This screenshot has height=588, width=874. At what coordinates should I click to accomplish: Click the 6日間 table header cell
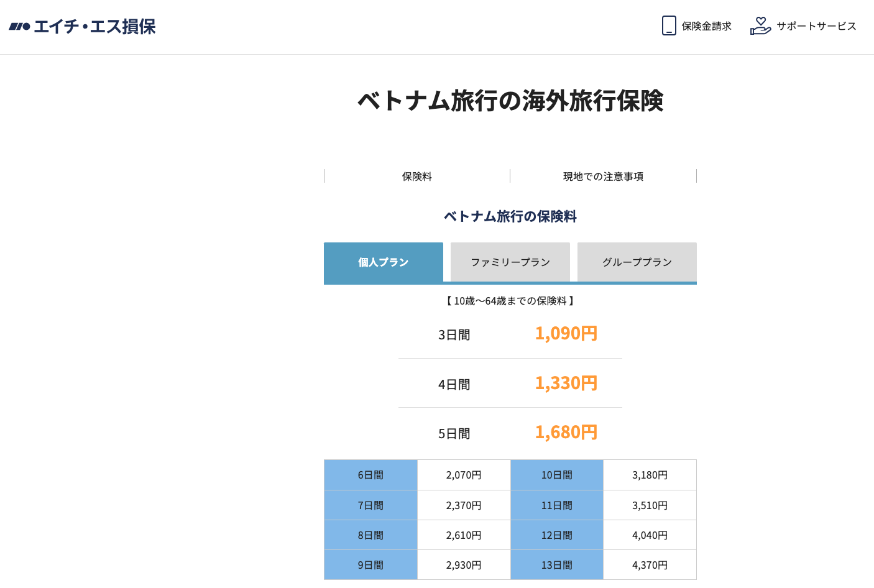370,475
